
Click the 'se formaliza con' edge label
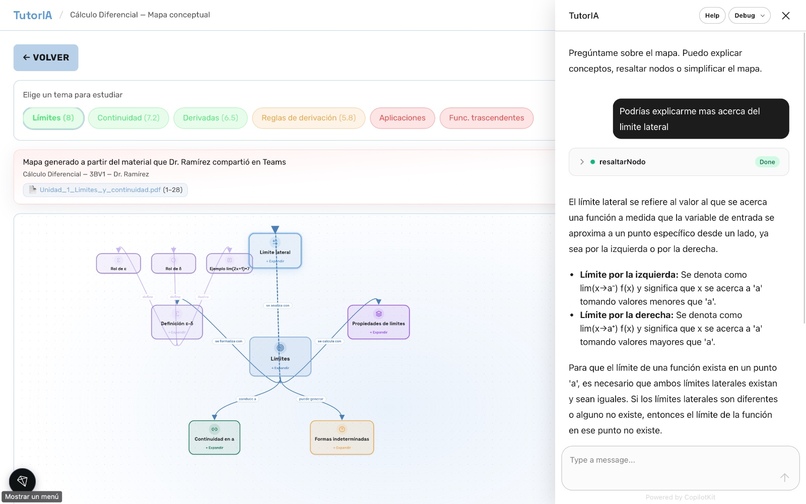[x=228, y=341]
